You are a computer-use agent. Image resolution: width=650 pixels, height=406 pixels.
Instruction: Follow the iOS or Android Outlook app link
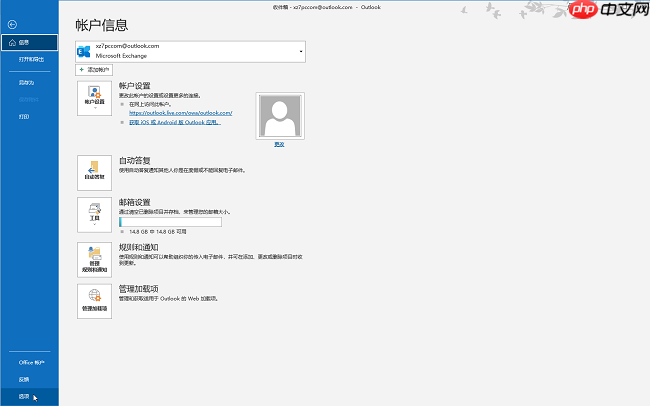click(x=175, y=122)
